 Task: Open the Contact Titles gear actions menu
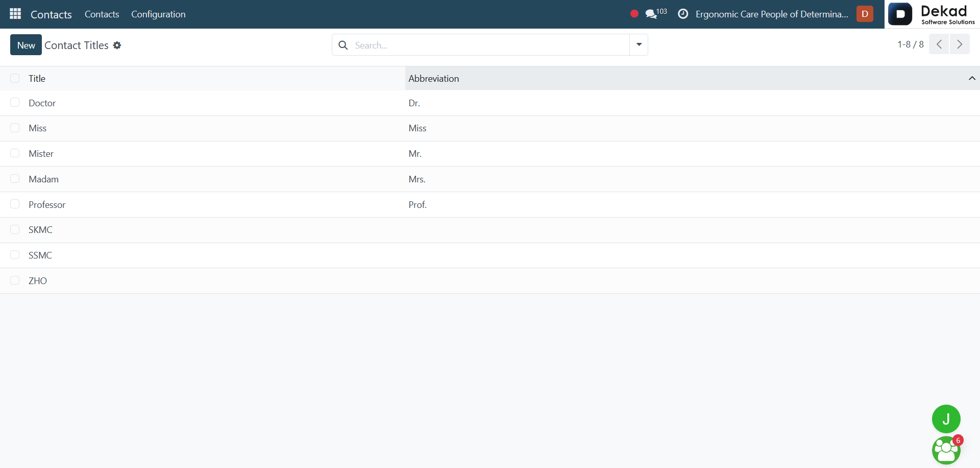[117, 45]
